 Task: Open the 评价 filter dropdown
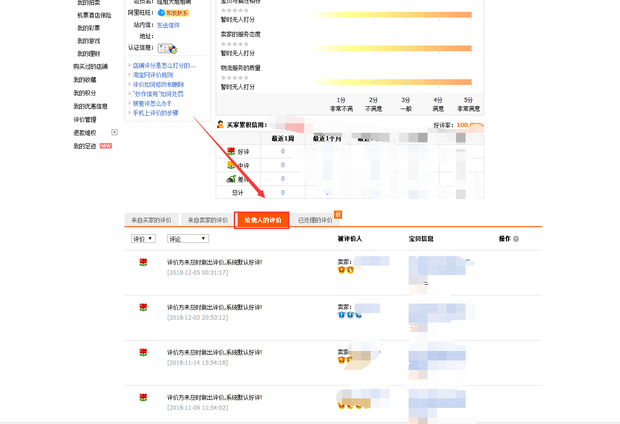pyautogui.click(x=143, y=239)
